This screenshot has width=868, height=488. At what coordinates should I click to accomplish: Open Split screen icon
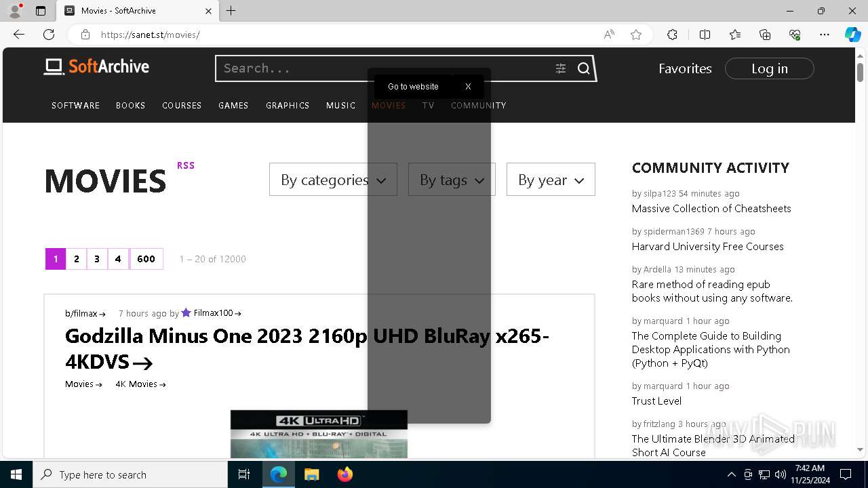705,35
